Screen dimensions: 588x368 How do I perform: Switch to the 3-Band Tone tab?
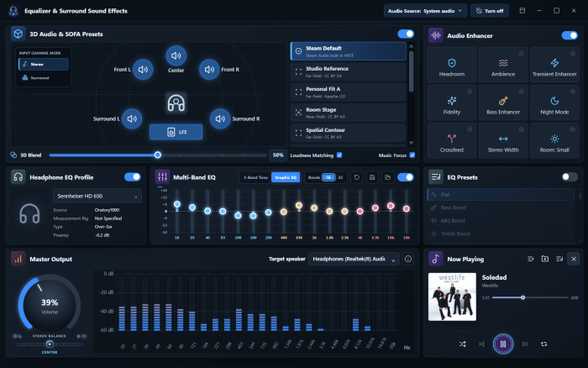(255, 177)
